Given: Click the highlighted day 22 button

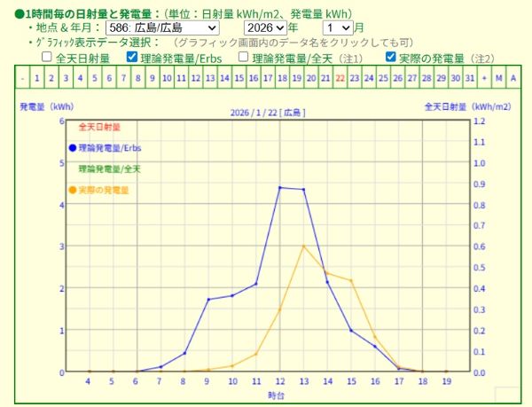Looking at the screenshot, I should tap(340, 79).
